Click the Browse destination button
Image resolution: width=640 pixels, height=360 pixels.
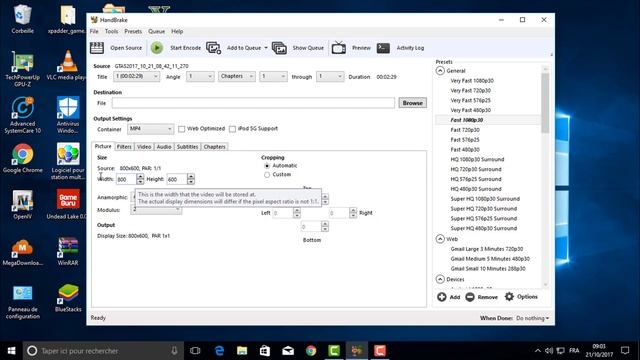412,103
